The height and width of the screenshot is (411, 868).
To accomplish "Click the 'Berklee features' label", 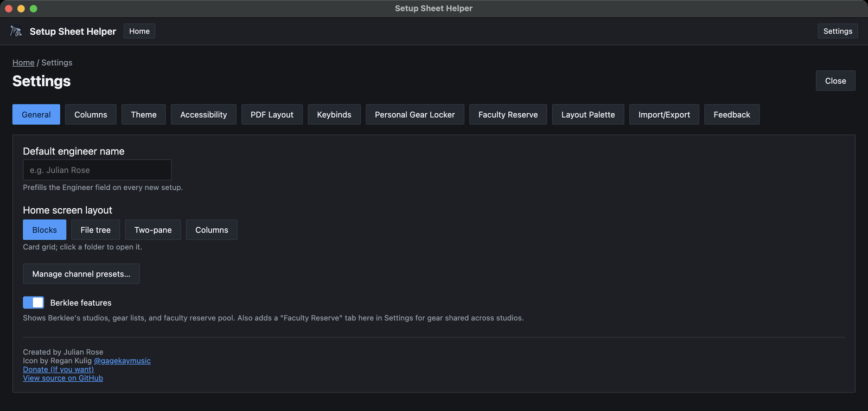I will [x=81, y=303].
